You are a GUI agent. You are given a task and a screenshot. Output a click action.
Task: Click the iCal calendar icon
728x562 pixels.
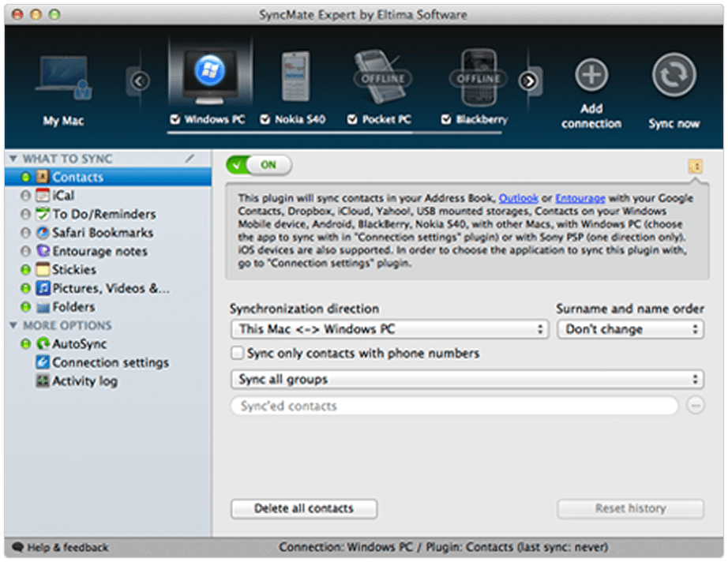coord(43,196)
